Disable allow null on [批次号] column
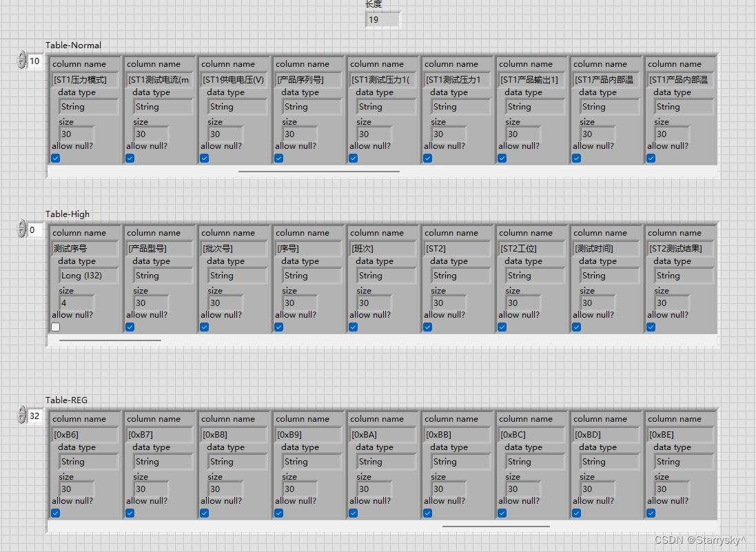The width and height of the screenshot is (756, 552). pos(204,327)
